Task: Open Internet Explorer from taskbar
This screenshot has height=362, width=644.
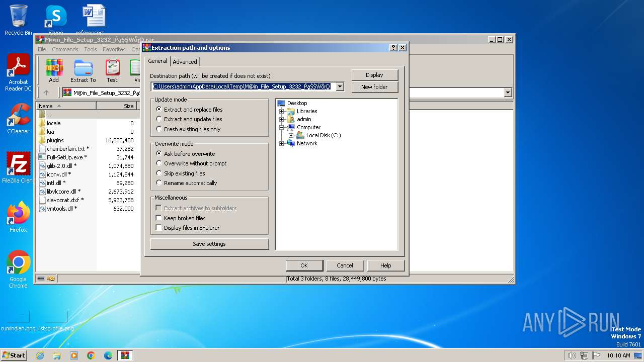Action: pyautogui.click(x=40, y=355)
